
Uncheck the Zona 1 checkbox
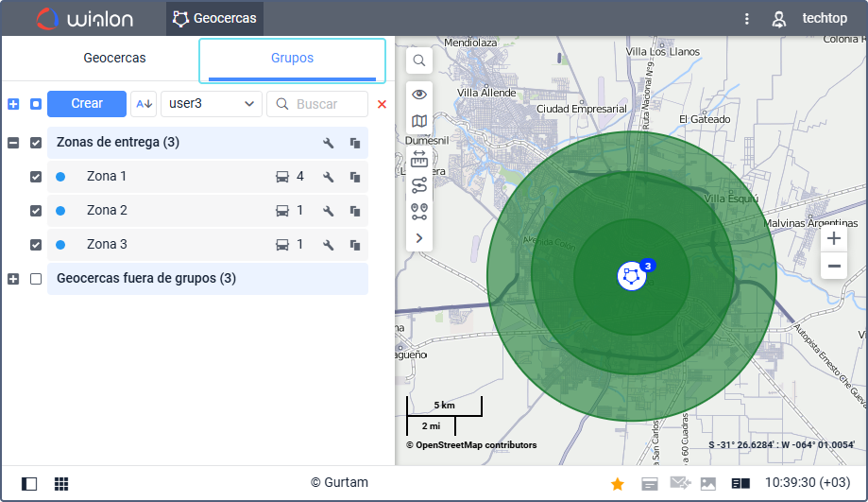click(x=36, y=177)
